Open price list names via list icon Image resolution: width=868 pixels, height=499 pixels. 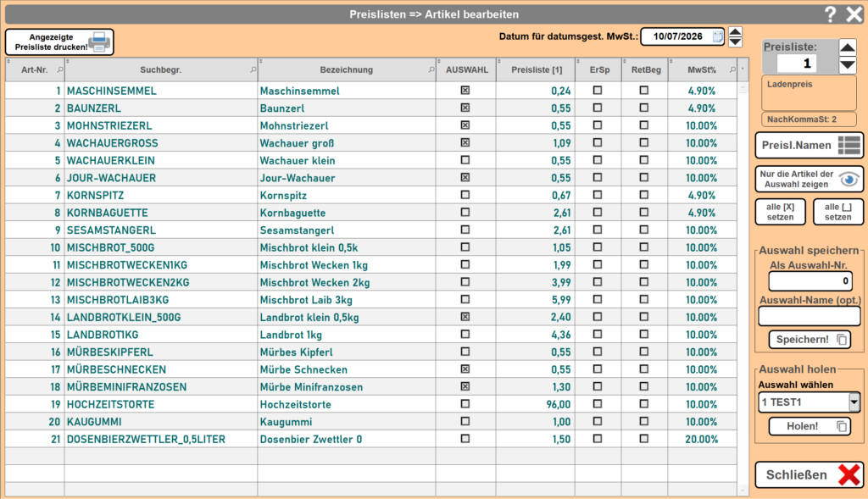pos(849,145)
